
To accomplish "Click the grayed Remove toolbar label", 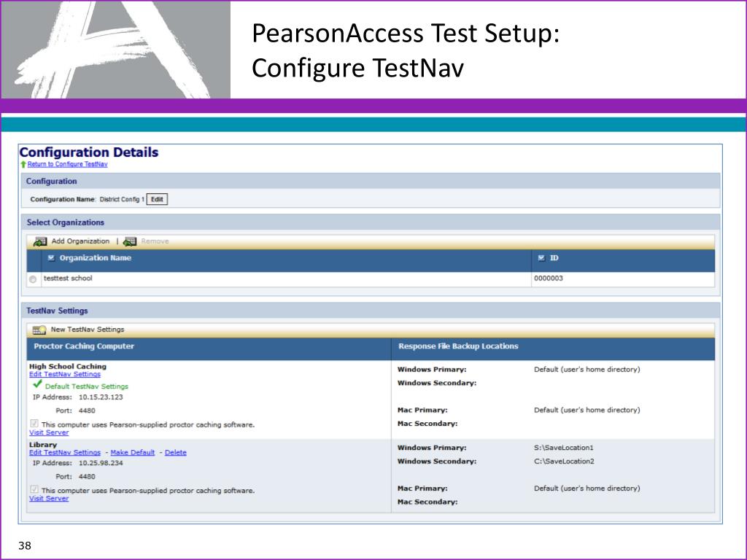I will click(155, 241).
